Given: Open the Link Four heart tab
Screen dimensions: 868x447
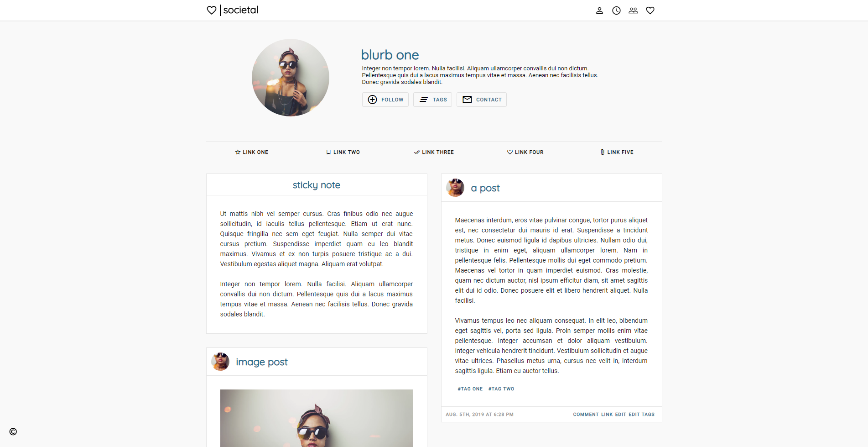Looking at the screenshot, I should [x=525, y=152].
